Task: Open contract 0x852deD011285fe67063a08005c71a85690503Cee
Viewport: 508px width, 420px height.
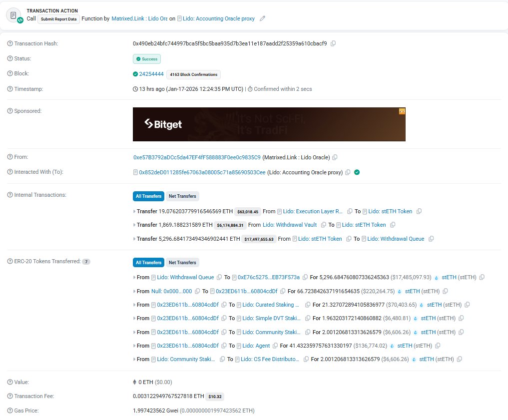Action: click(202, 172)
